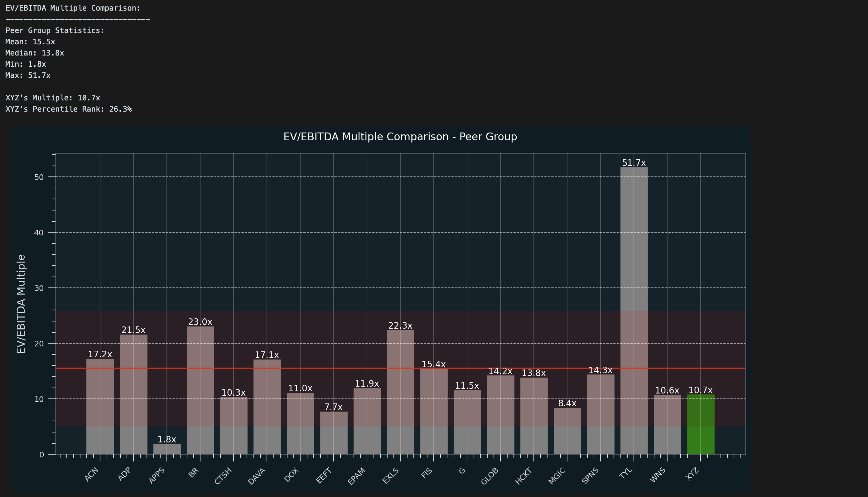The width and height of the screenshot is (868, 497).
Task: Click the APPS 1.8x bar
Action: pos(167,449)
